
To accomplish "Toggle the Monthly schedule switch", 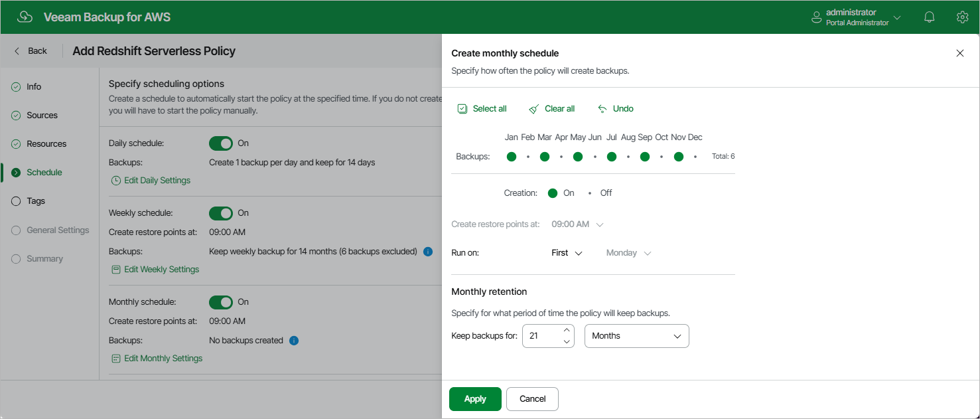I will [x=221, y=302].
